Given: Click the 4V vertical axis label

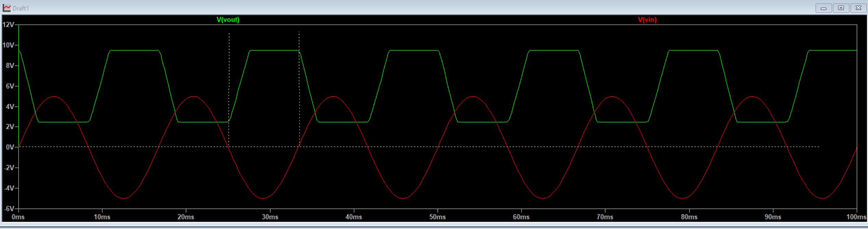Looking at the screenshot, I should pos(10,107).
